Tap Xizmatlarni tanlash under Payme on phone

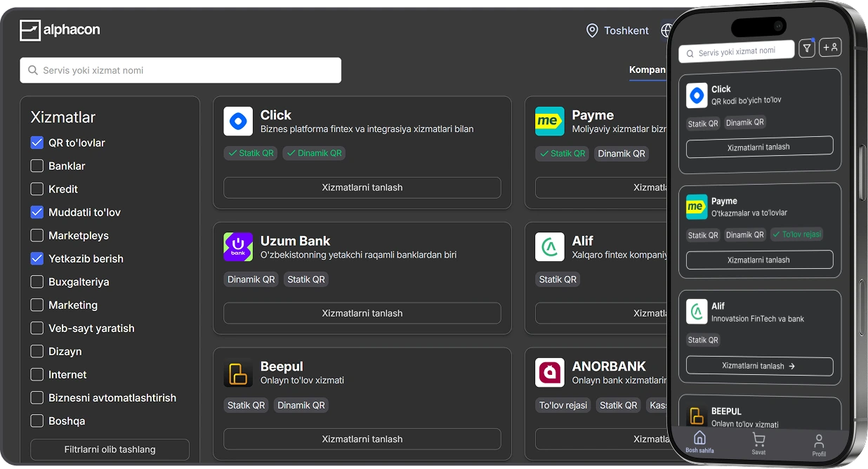pyautogui.click(x=759, y=260)
